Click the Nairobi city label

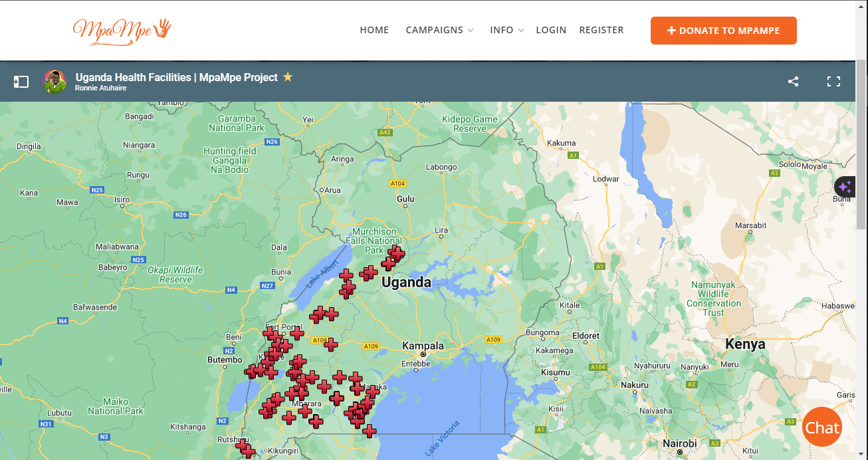click(x=680, y=443)
